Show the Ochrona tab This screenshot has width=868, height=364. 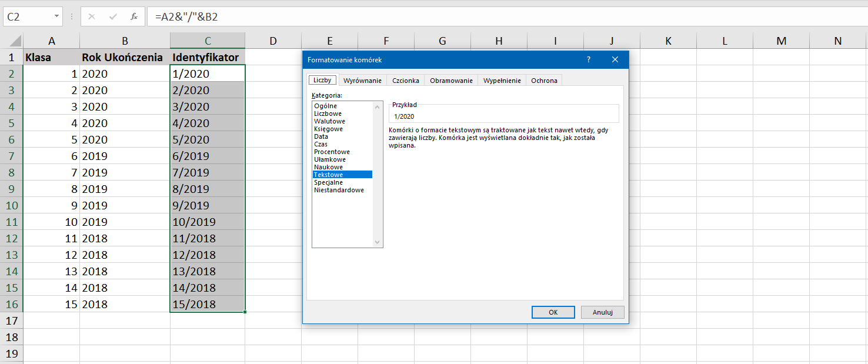[544, 81]
